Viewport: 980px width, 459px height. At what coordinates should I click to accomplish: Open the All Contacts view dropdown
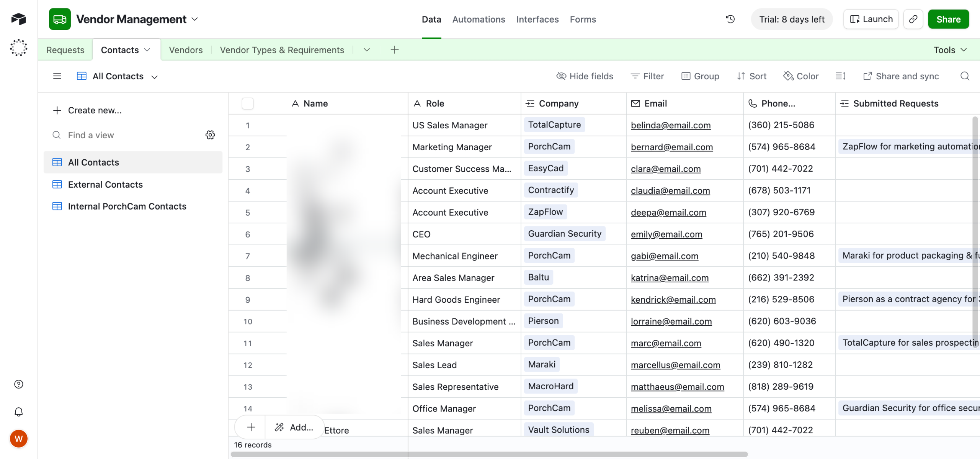(154, 77)
